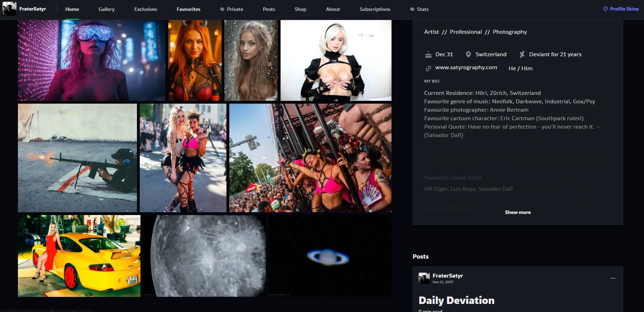Expand the bio with Show more
Image resolution: width=644 pixels, height=312 pixels.
518,212
